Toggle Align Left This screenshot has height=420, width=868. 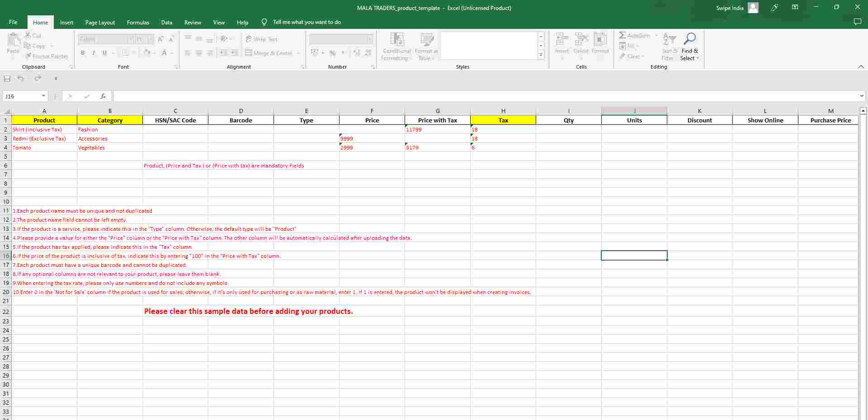tap(188, 53)
